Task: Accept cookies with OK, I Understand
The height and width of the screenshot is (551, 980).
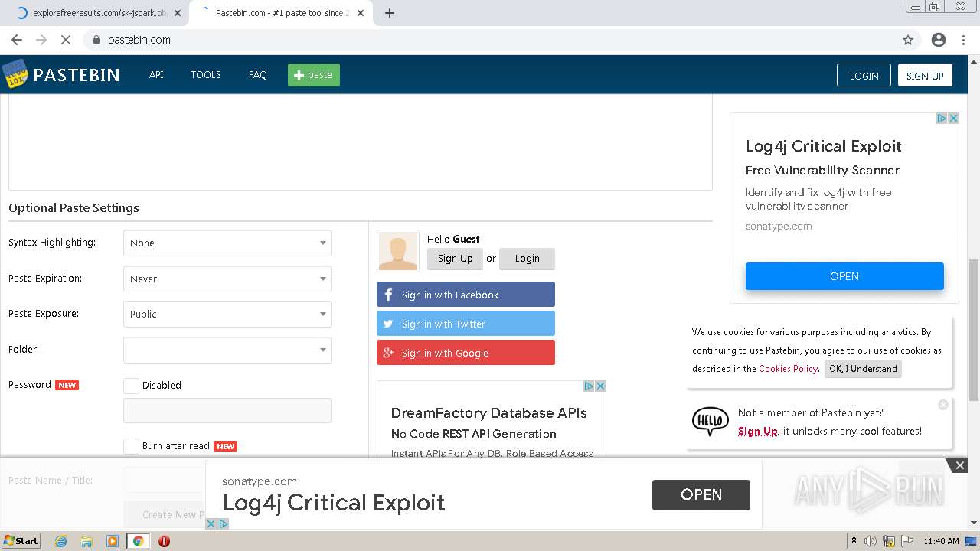Action: click(x=863, y=369)
